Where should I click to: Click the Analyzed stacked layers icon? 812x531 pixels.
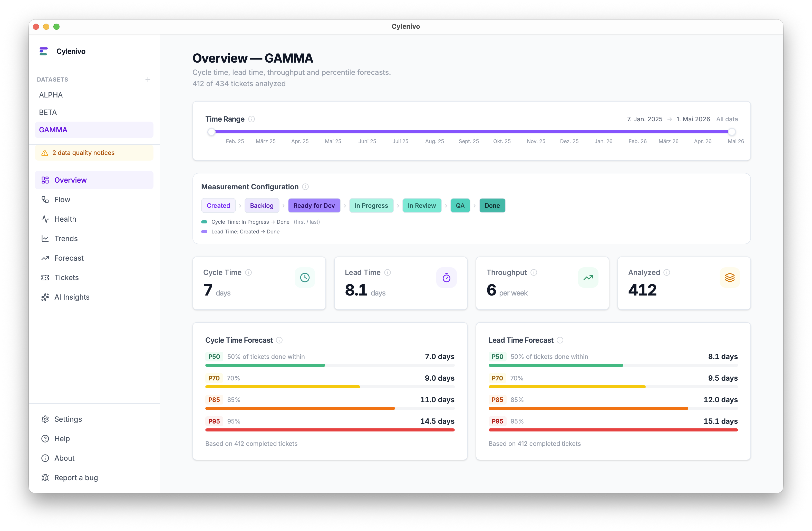point(729,278)
